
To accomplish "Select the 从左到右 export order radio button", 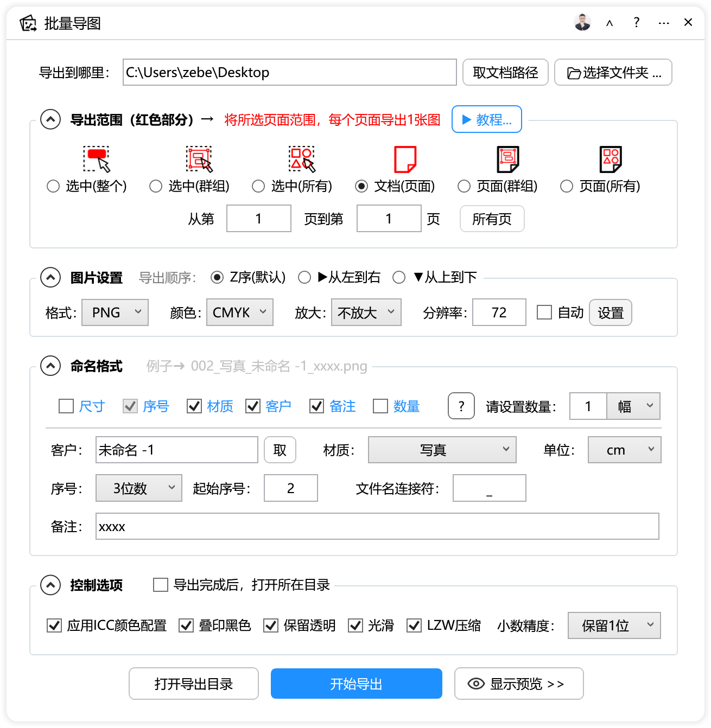I will (x=305, y=277).
